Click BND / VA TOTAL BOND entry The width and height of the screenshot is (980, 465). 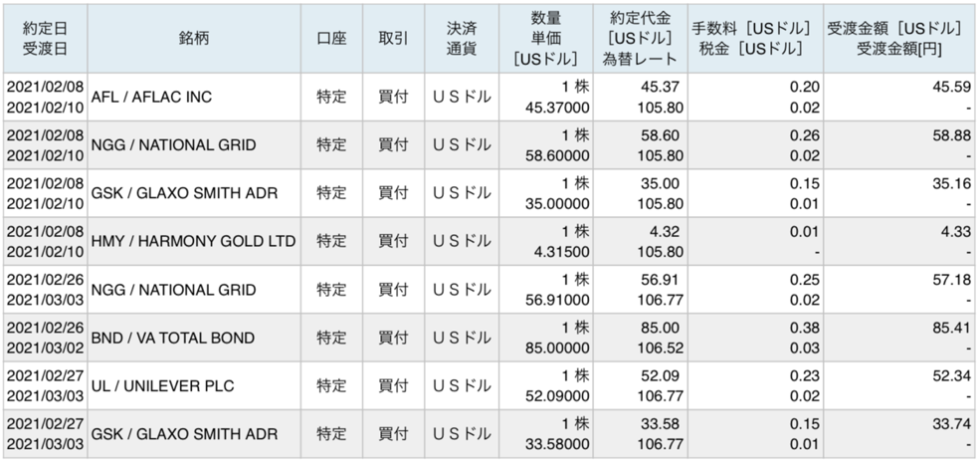(173, 338)
